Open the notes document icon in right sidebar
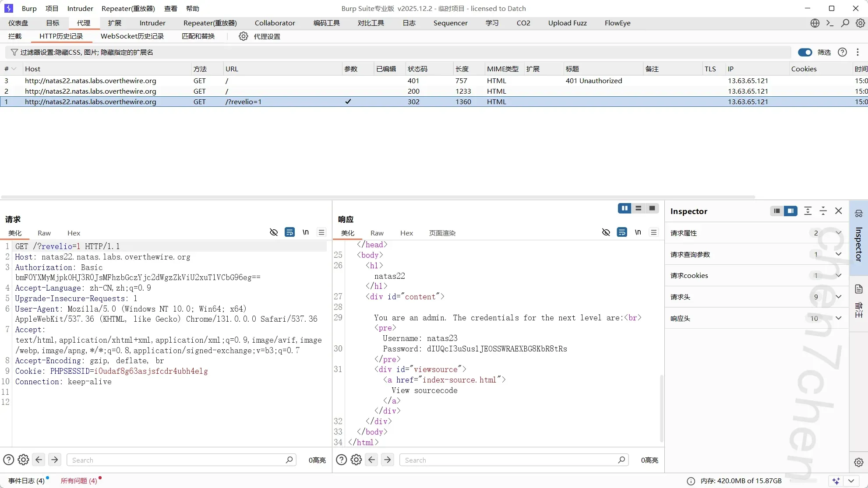The height and width of the screenshot is (488, 868). 859,289
